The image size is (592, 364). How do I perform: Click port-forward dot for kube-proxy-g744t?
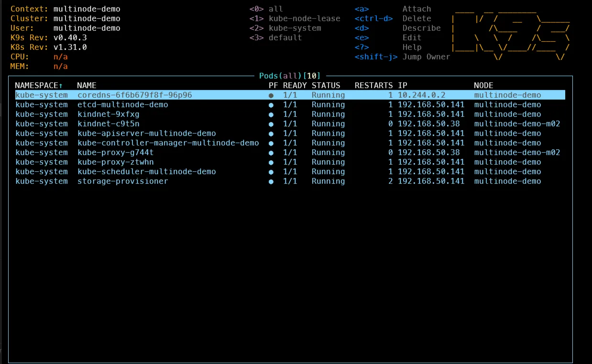tap(271, 153)
